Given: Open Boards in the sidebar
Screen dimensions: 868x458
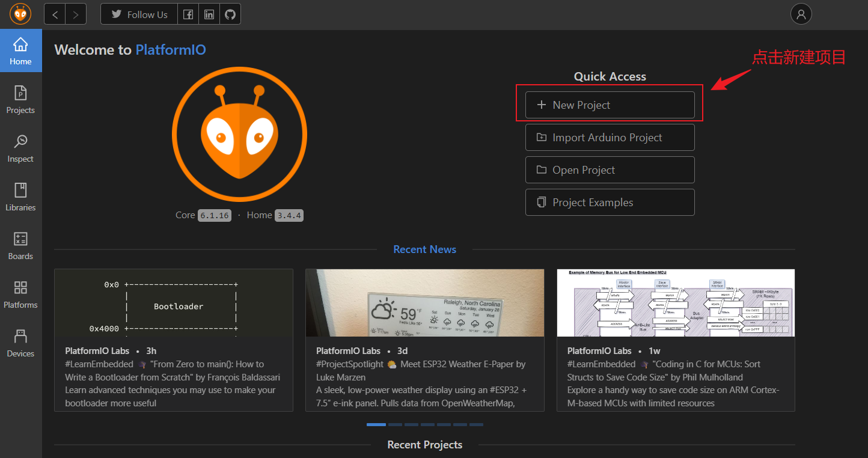Looking at the screenshot, I should pos(20,246).
